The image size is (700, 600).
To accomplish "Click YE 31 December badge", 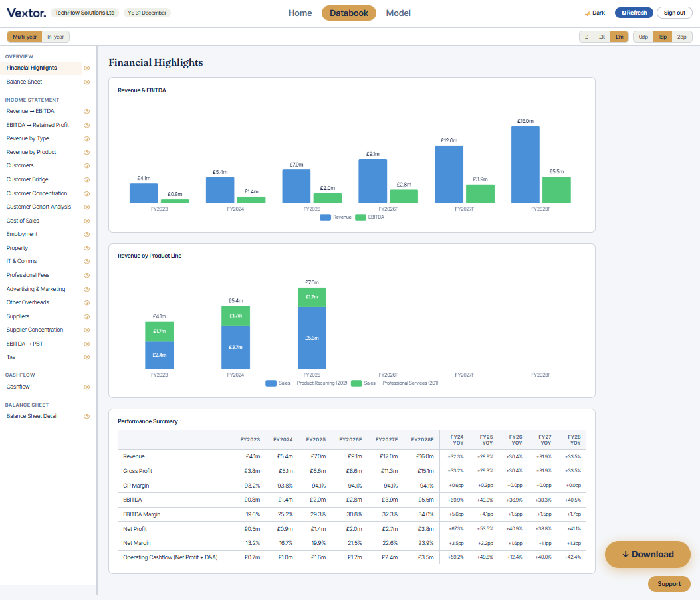I will (147, 13).
